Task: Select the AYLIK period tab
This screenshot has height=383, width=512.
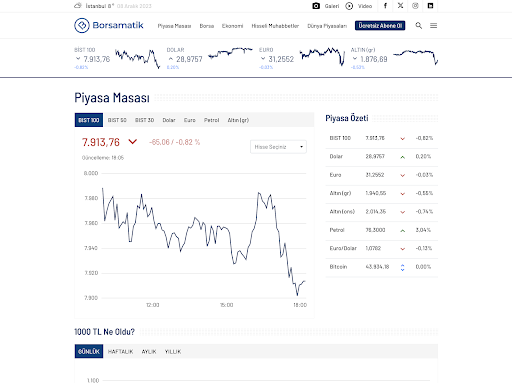Action: [149, 351]
